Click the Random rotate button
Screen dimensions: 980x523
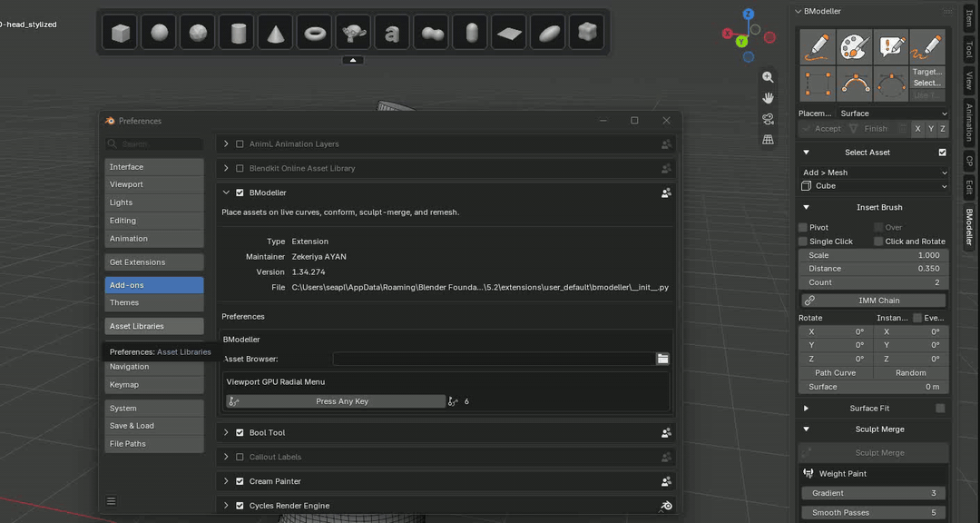911,373
